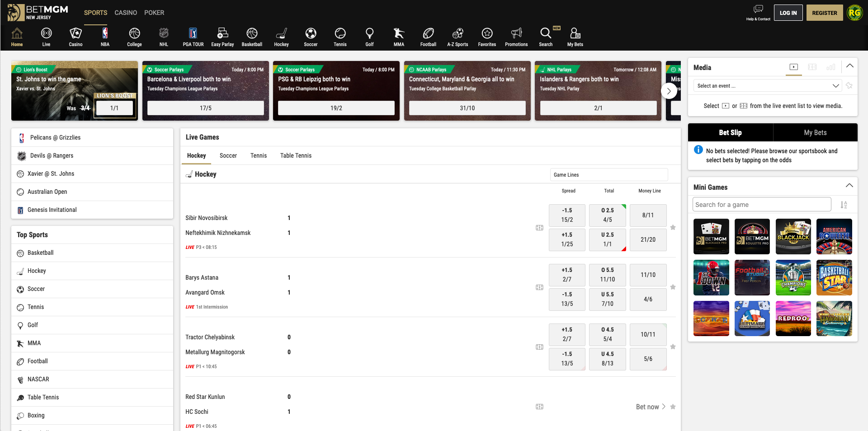Image resolution: width=868 pixels, height=431 pixels.
Task: Open the Game Lines dropdown
Action: 609,175
